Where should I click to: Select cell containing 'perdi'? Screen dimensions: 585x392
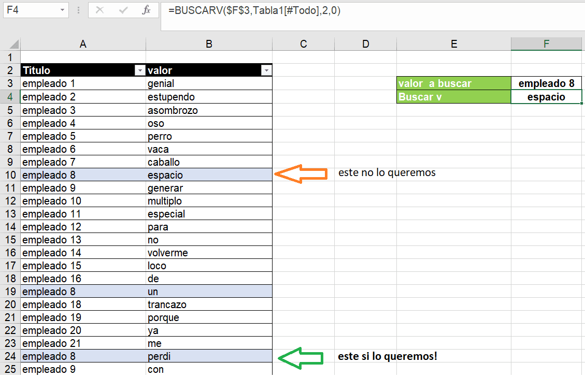coord(209,356)
